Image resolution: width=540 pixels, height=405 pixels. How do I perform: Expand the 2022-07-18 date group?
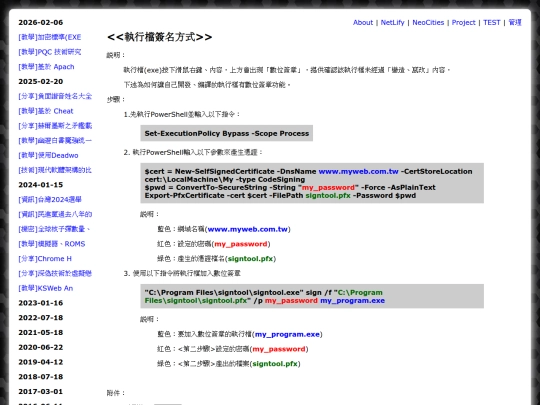tap(41, 318)
